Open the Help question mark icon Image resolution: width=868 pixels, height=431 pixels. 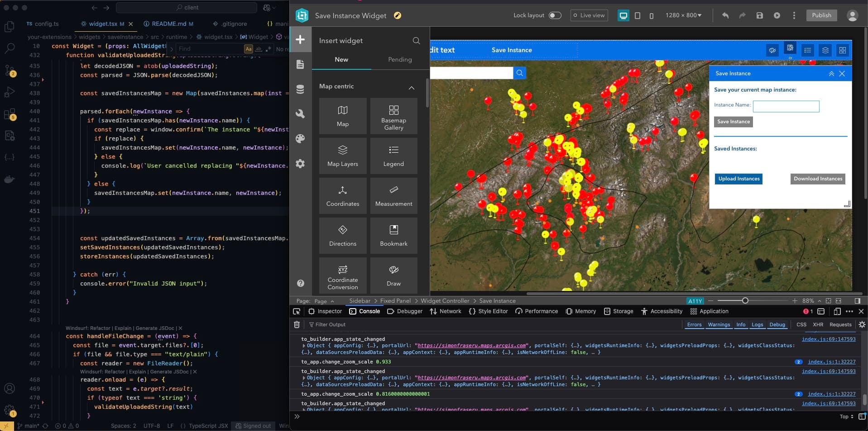coord(300,283)
